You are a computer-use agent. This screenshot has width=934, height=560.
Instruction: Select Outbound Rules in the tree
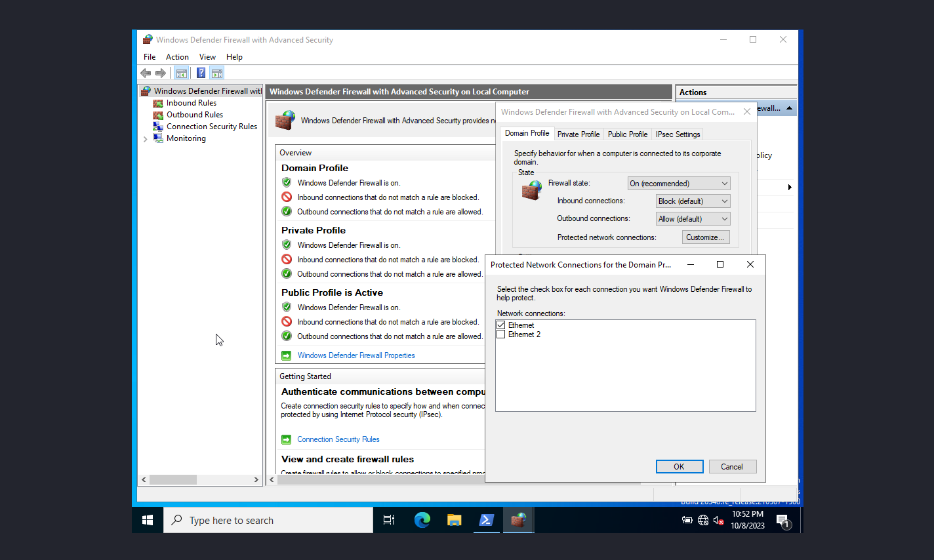(x=195, y=115)
